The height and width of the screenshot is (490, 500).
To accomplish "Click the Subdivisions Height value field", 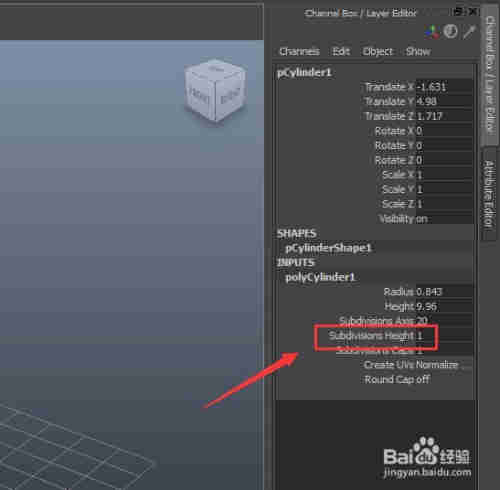I will pyautogui.click(x=444, y=336).
